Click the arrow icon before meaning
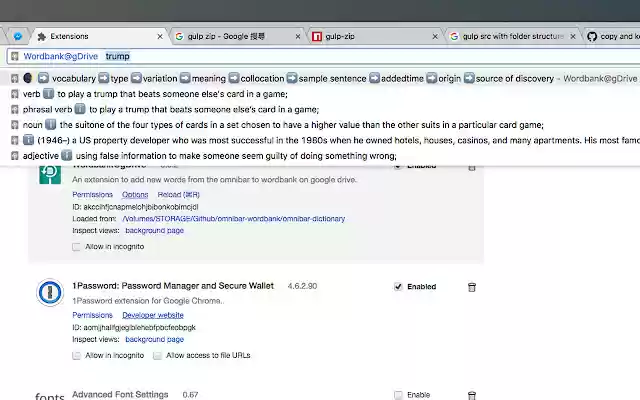The image size is (640, 400). point(185,78)
